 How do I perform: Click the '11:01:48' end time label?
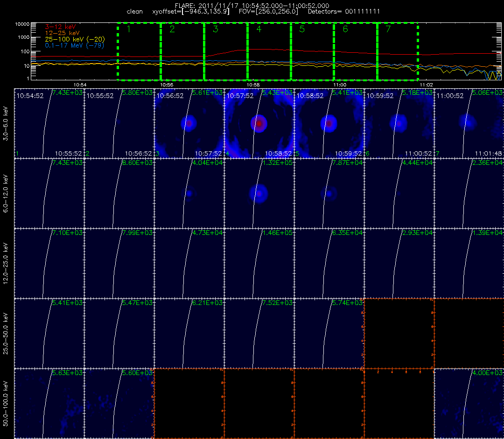488,154
